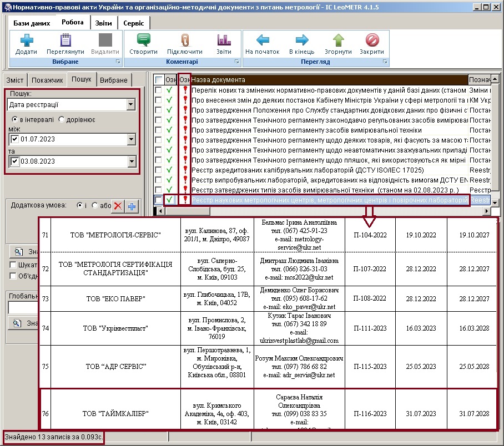This screenshot has height=446, width=504.
Task: Open the Сервіс ribbon tab
Action: pyautogui.click(x=134, y=23)
